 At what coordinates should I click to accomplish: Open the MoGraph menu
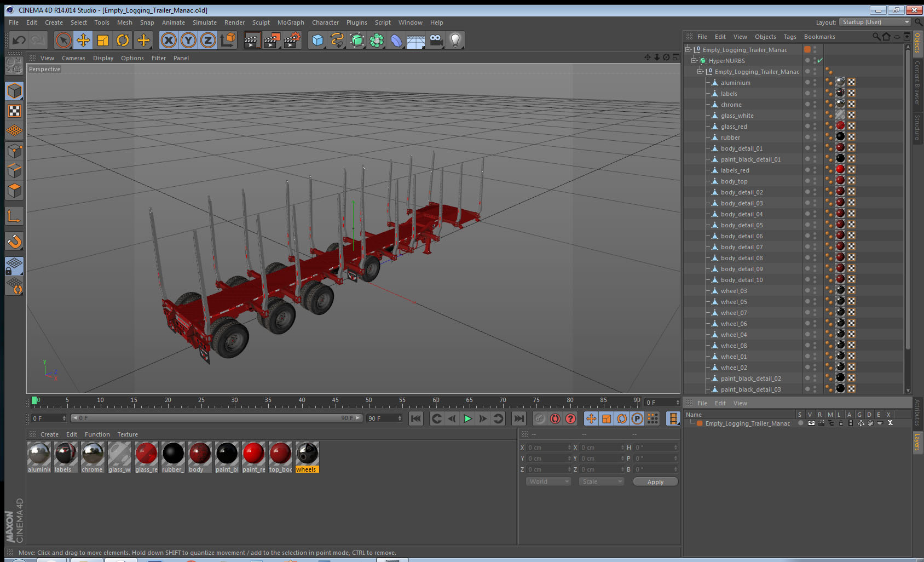tap(291, 22)
